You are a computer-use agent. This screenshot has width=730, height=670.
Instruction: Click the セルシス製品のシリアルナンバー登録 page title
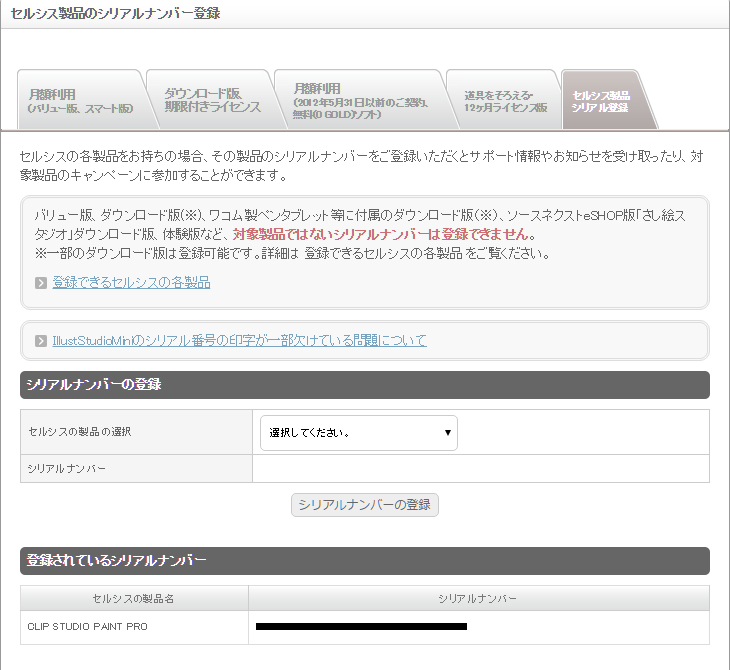(x=115, y=14)
